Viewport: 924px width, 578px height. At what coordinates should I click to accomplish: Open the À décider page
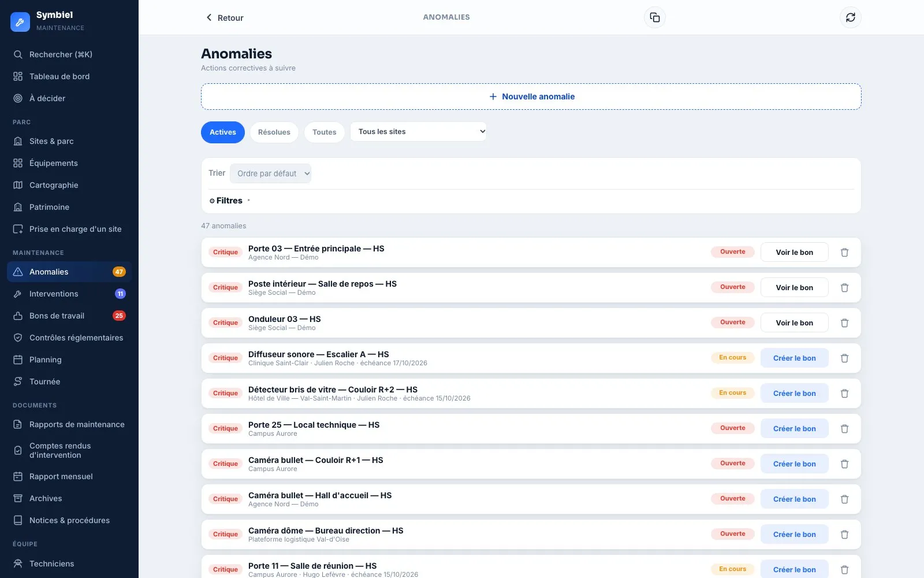pos(69,98)
